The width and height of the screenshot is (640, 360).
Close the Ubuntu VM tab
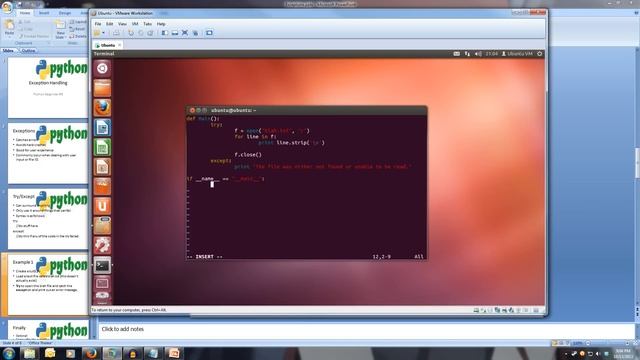point(120,45)
